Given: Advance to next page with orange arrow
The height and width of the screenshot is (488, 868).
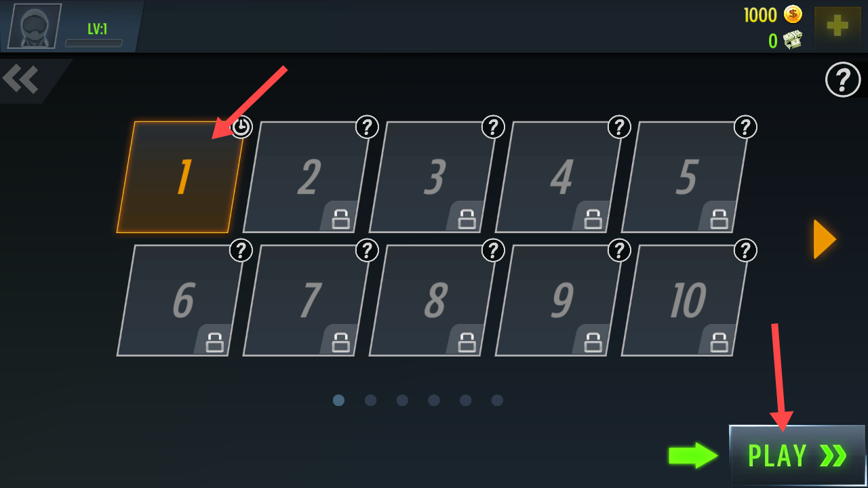Looking at the screenshot, I should pyautogui.click(x=825, y=239).
